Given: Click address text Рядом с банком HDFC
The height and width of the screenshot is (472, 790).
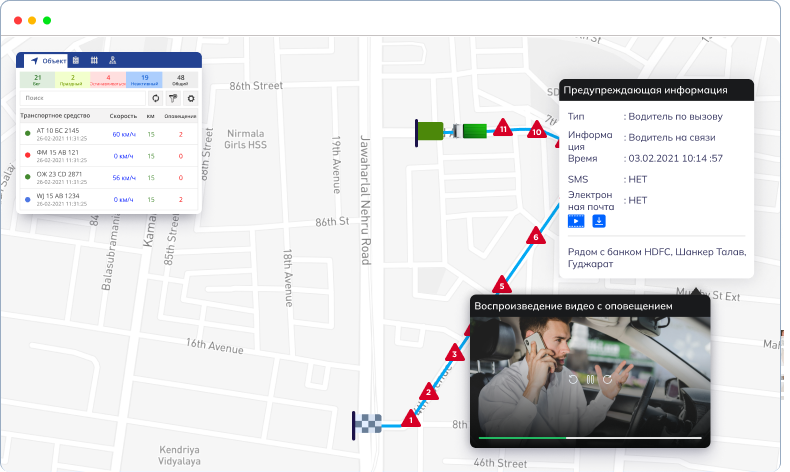Looking at the screenshot, I should (657, 257).
